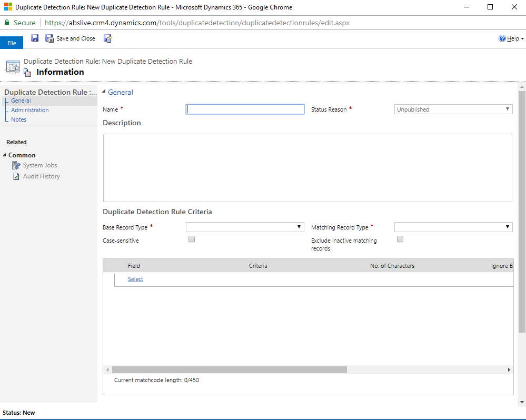Open the Help menu dropdown arrow
This screenshot has width=526, height=420.
522,39
